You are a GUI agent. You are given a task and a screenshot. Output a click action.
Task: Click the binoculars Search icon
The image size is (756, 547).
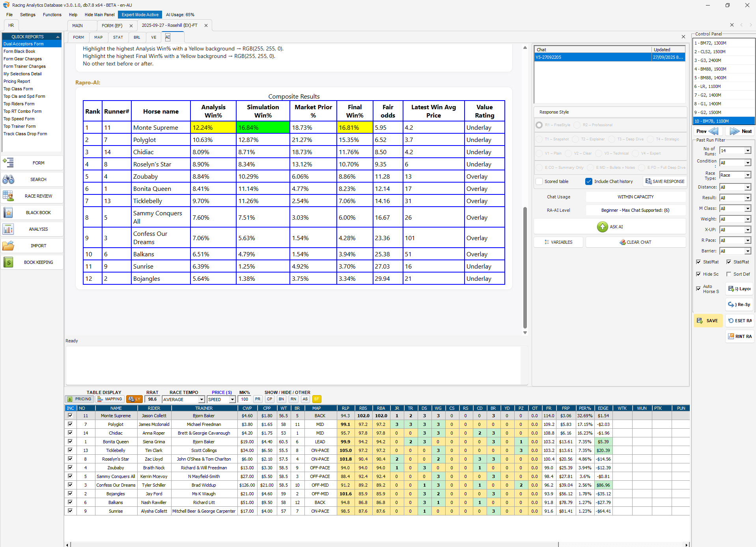click(8, 179)
